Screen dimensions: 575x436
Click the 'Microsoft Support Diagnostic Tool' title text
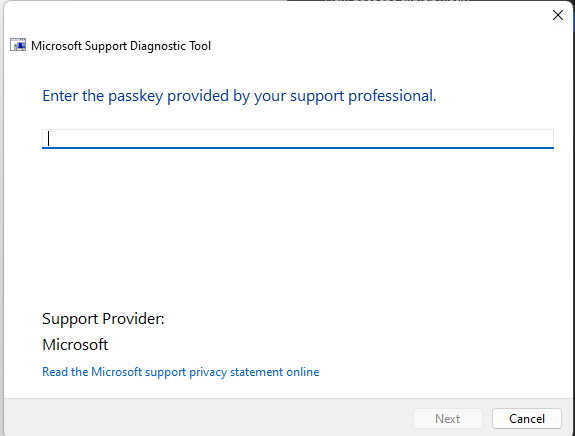click(x=121, y=46)
